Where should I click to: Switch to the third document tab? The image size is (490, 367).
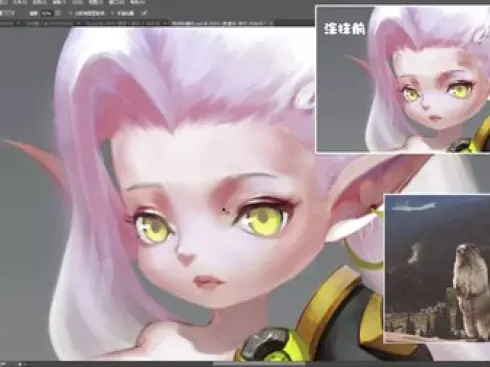(x=123, y=23)
